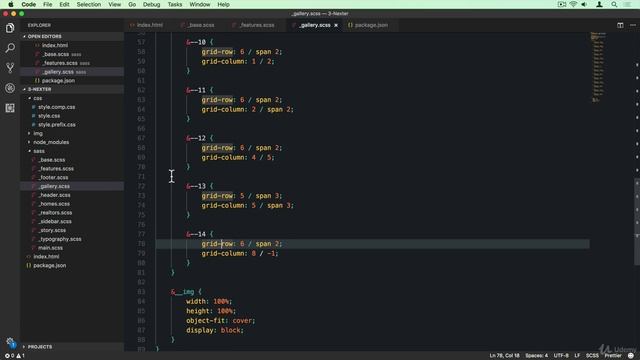Viewport: 640px width, 360px height.
Task: Open the Extensions view
Action: [x=10, y=108]
